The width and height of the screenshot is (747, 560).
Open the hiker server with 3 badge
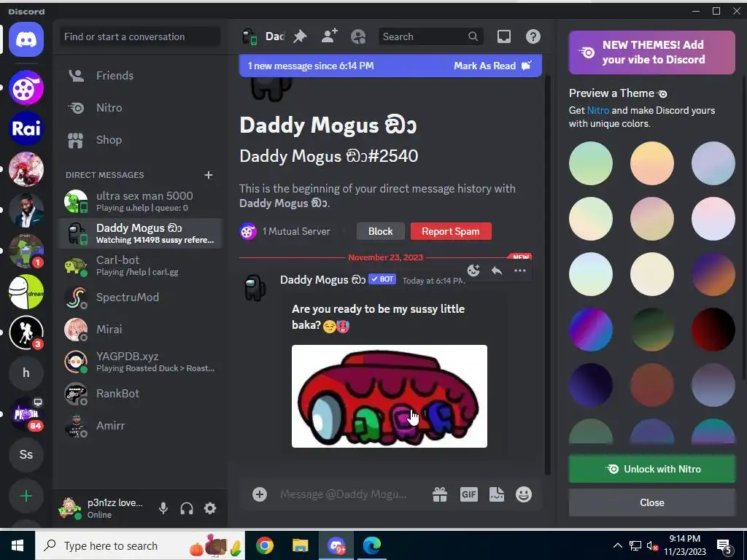[26, 332]
